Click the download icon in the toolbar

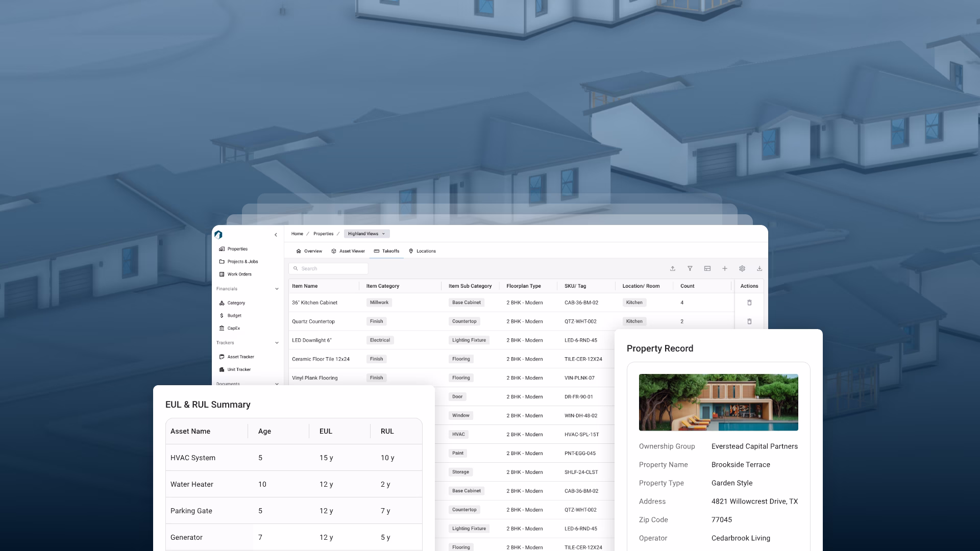tap(760, 268)
